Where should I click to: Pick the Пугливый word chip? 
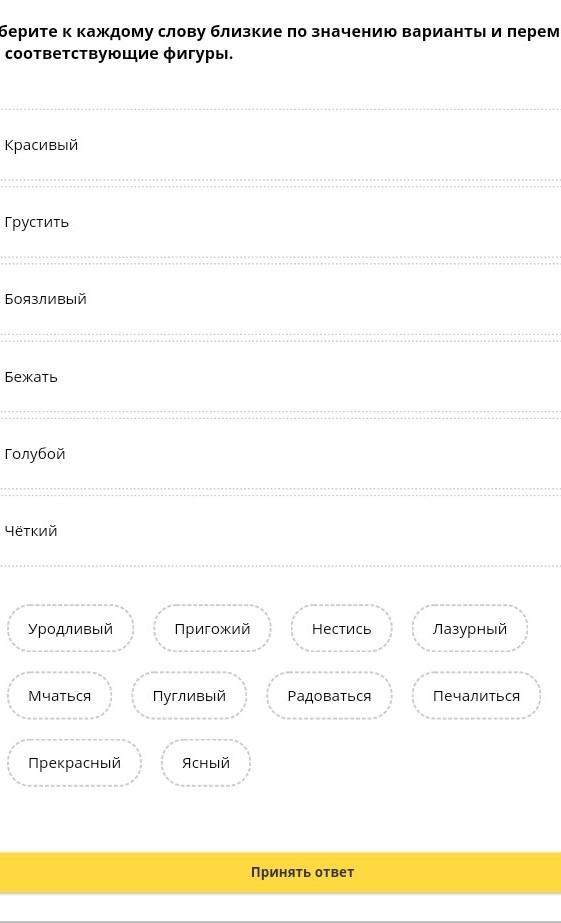coord(189,695)
